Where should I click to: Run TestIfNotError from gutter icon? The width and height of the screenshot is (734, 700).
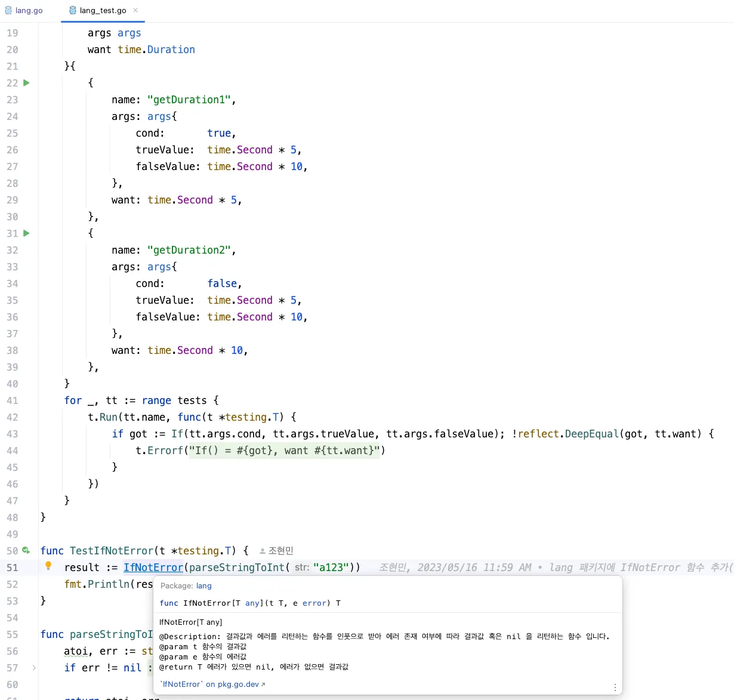(26, 550)
